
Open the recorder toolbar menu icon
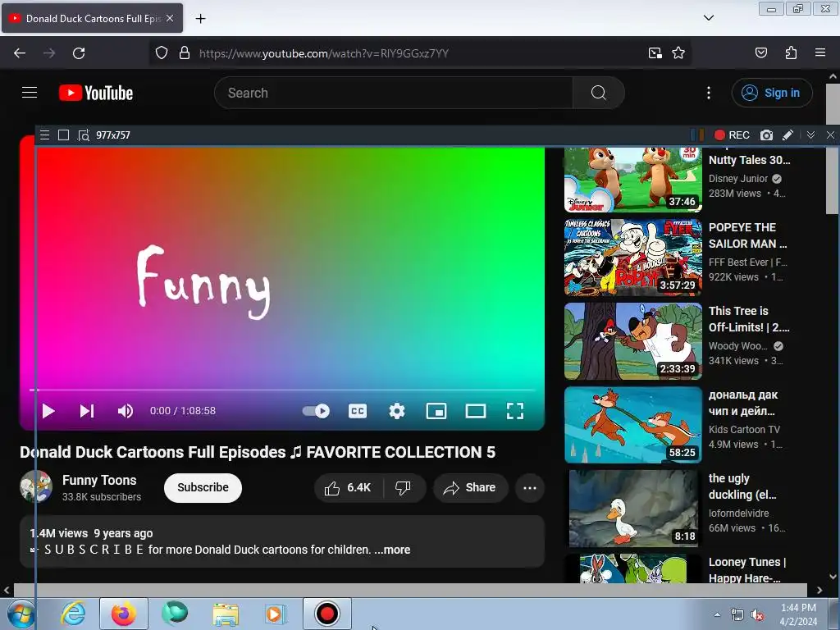44,135
